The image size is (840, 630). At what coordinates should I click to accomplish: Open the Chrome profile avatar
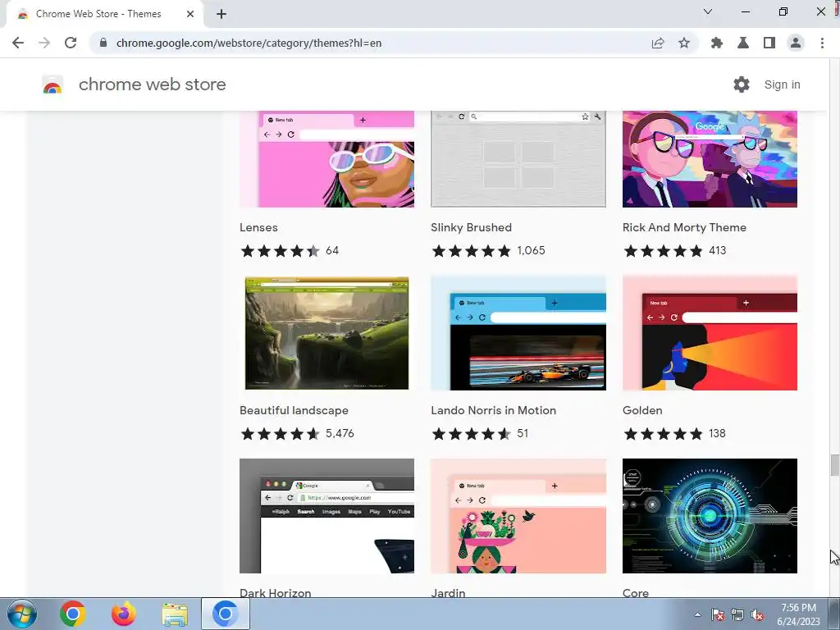[796, 43]
